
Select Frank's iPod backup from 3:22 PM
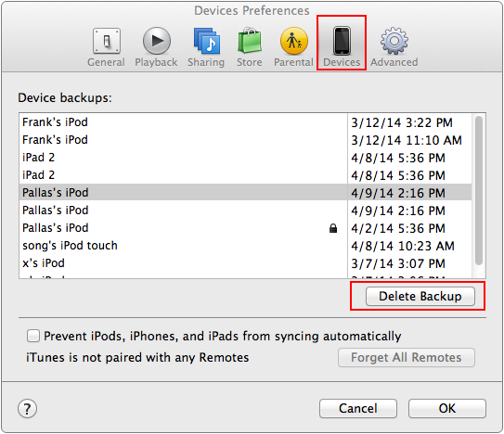245,122
